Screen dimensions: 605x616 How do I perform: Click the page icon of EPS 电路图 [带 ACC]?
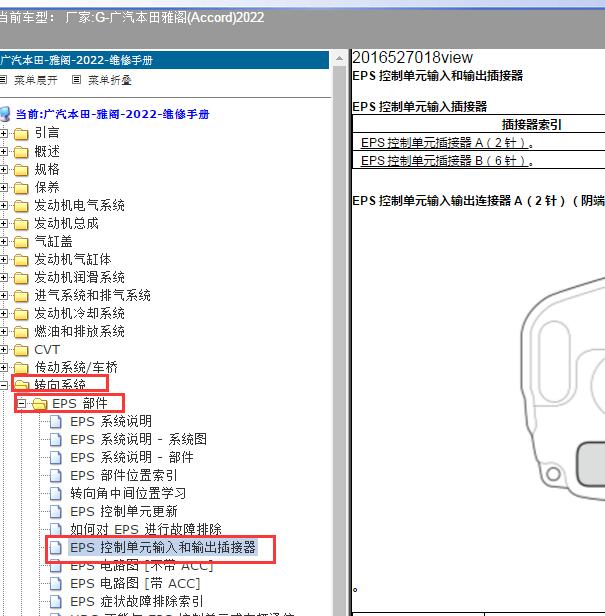tap(56, 584)
